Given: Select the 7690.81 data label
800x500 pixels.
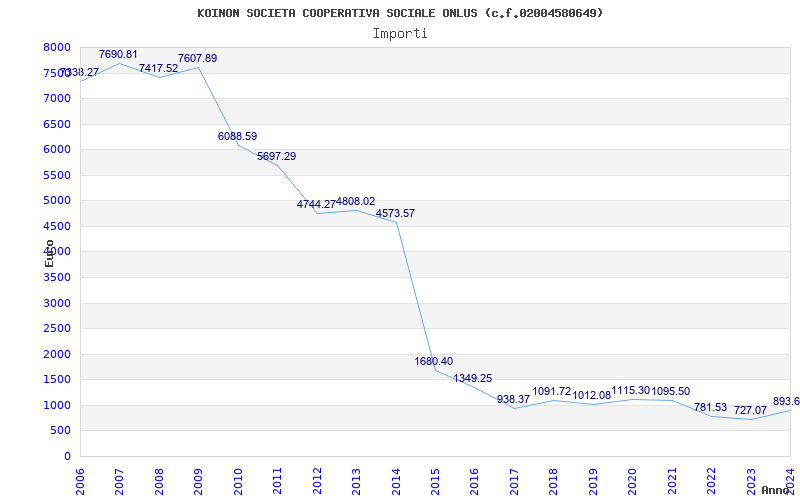Looking at the screenshot, I should pos(118,55).
